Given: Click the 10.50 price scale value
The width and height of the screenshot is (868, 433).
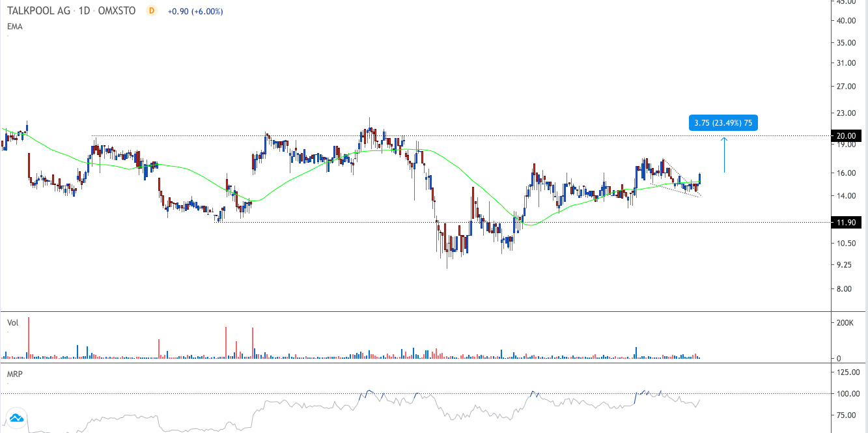Looking at the screenshot, I should coord(847,244).
